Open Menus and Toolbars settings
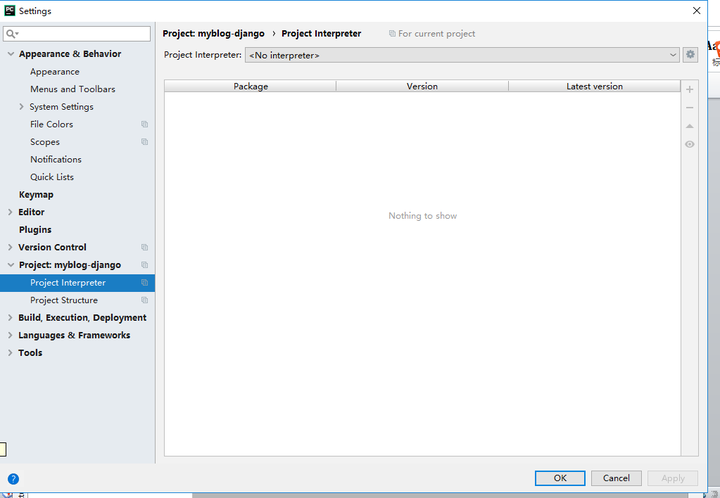The width and height of the screenshot is (720, 498). tap(73, 89)
